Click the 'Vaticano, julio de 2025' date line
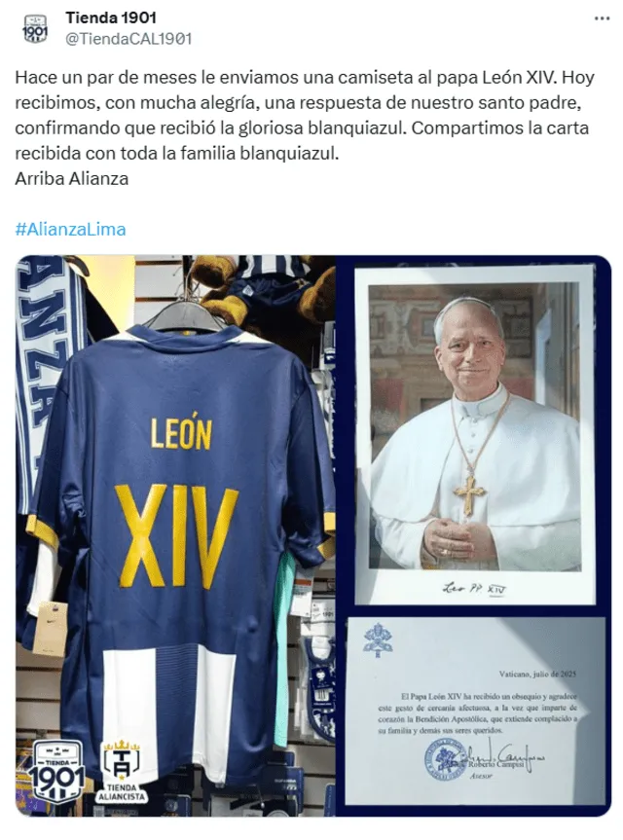Viewport: 623px width, 840px height. 537,674
